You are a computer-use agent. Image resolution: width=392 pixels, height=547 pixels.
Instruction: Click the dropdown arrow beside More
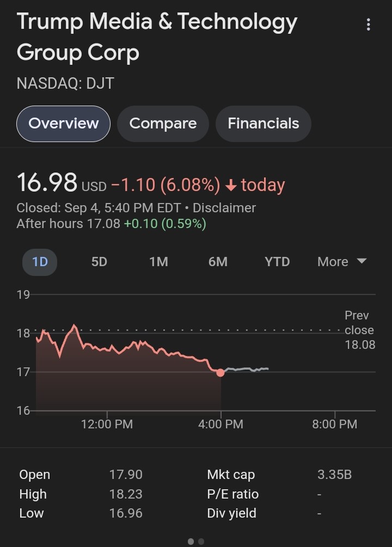[x=362, y=261]
